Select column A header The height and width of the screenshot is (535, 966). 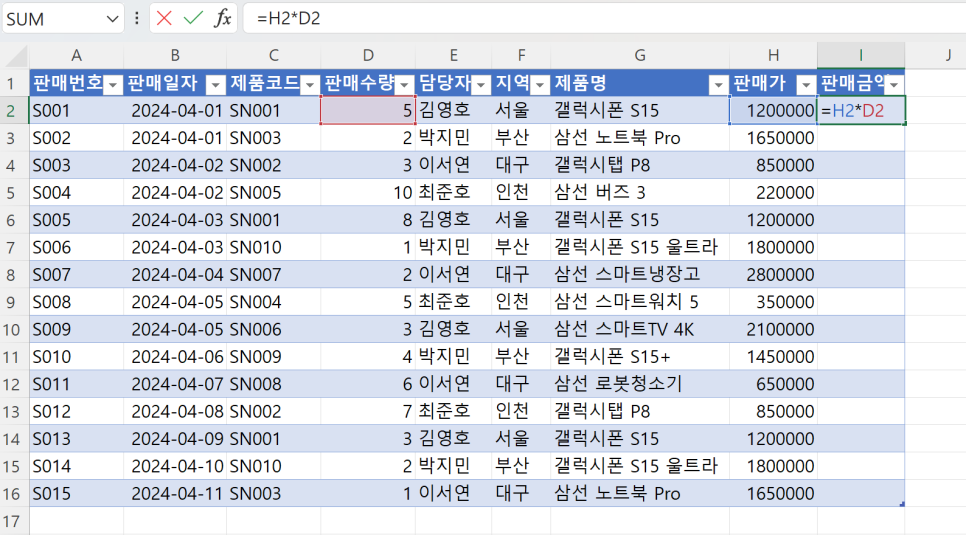coord(76,55)
